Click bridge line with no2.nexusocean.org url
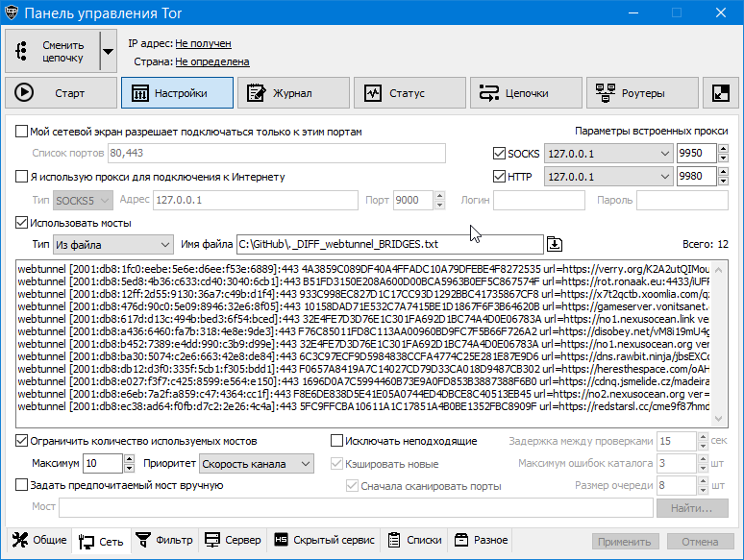744x560 pixels. (363, 394)
